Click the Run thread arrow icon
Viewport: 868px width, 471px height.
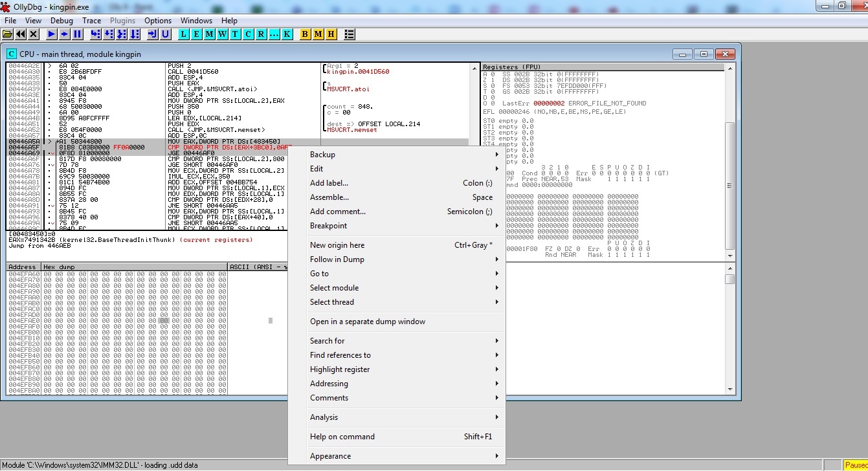(x=65, y=34)
